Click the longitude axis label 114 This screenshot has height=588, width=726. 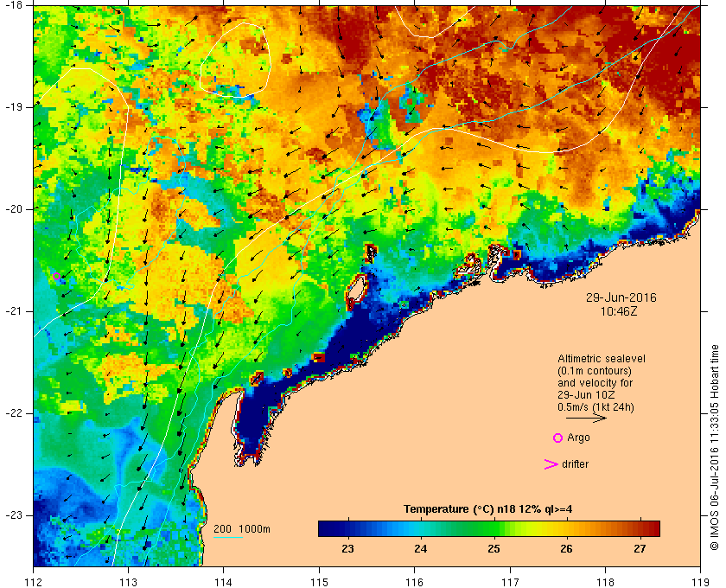(x=224, y=582)
